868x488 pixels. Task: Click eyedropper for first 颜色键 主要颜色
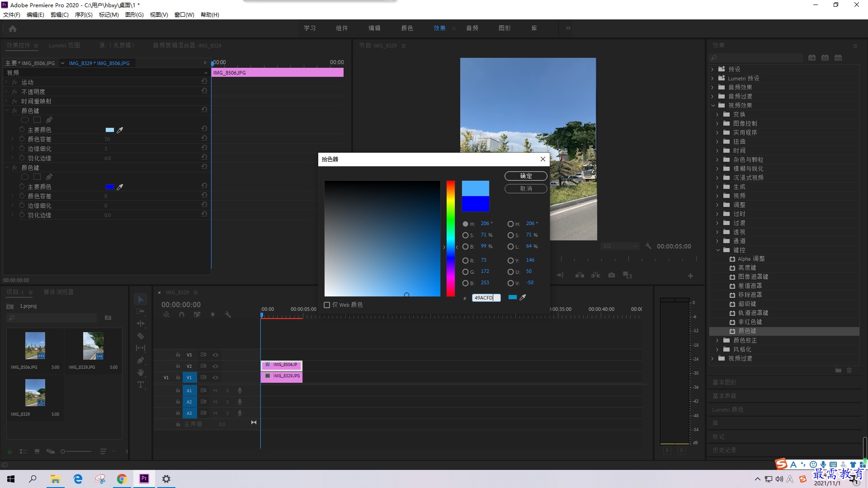120,130
